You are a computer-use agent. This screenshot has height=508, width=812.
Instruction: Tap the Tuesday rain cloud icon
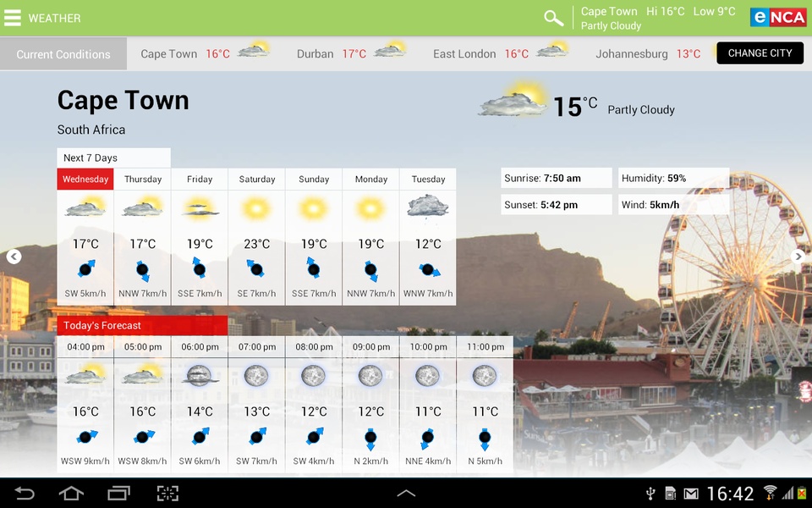point(428,207)
